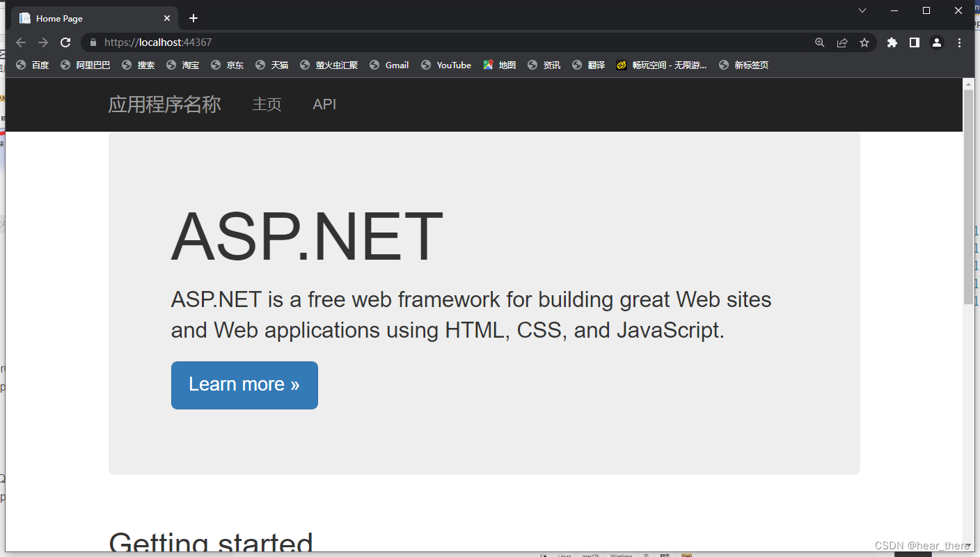The width and height of the screenshot is (980, 557).
Task: Open the 搜索 bookmark
Action: click(139, 65)
